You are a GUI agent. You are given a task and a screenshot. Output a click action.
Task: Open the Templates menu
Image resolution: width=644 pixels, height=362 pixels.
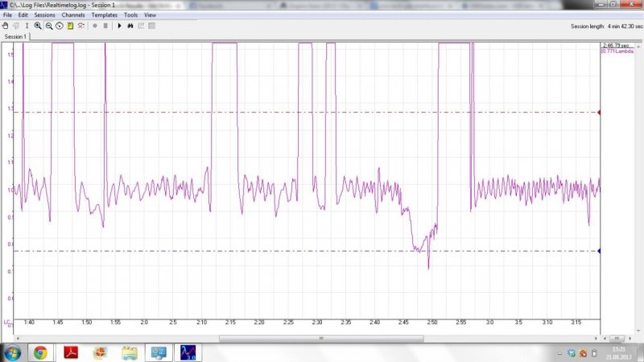tap(104, 15)
